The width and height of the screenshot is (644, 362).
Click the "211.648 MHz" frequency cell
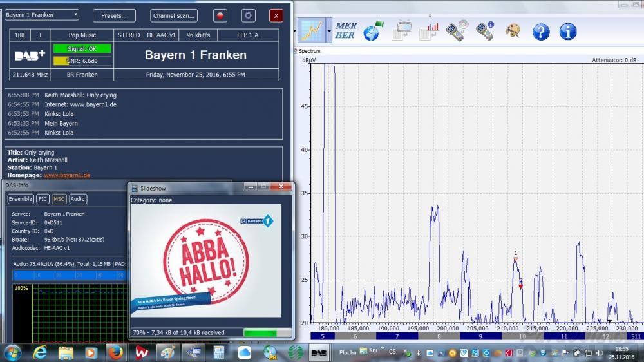[30, 75]
